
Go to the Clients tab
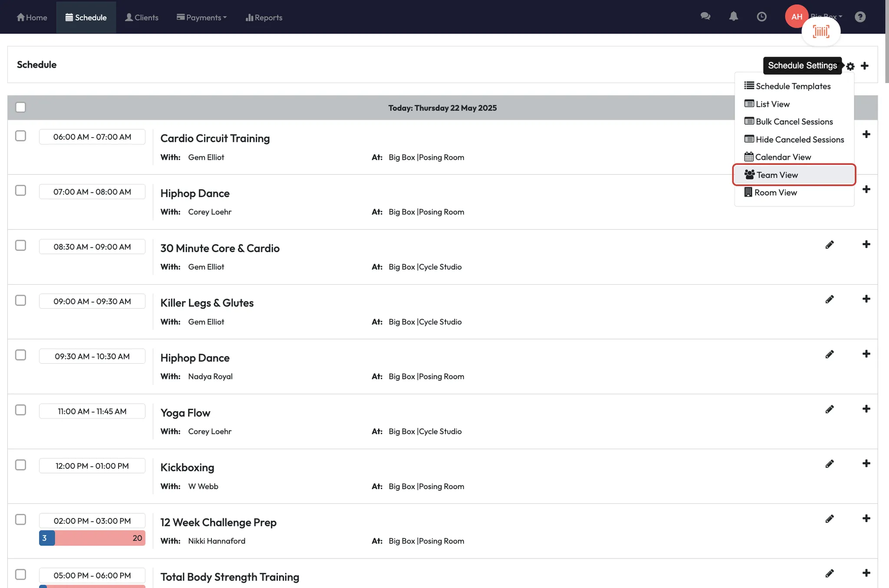click(142, 17)
